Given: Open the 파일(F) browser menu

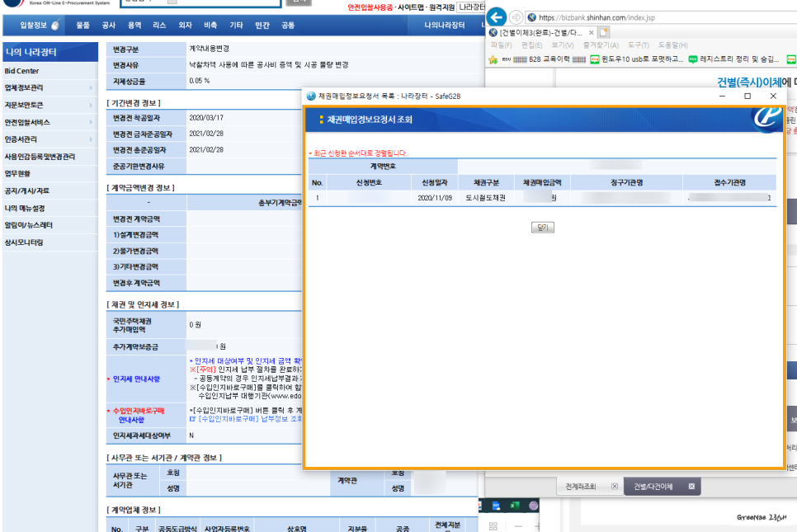Looking at the screenshot, I should click(501, 45).
